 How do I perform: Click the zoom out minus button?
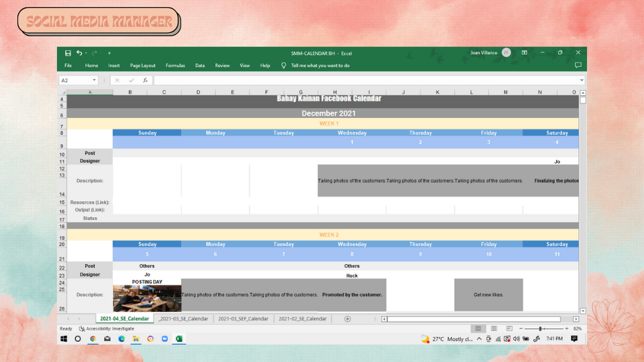521,328
